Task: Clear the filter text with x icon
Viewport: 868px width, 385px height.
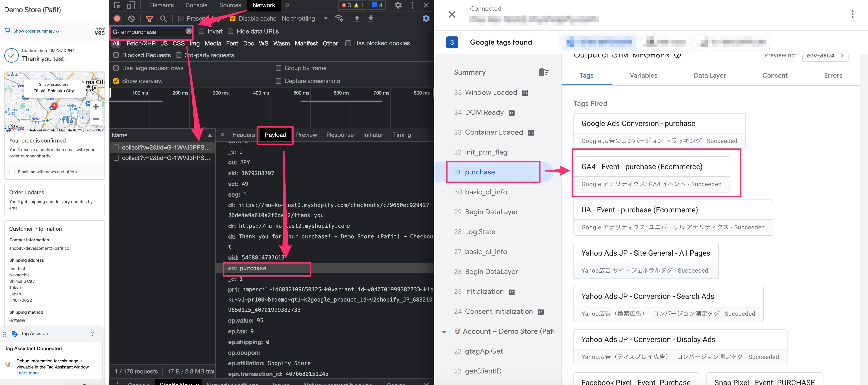Action: point(188,31)
